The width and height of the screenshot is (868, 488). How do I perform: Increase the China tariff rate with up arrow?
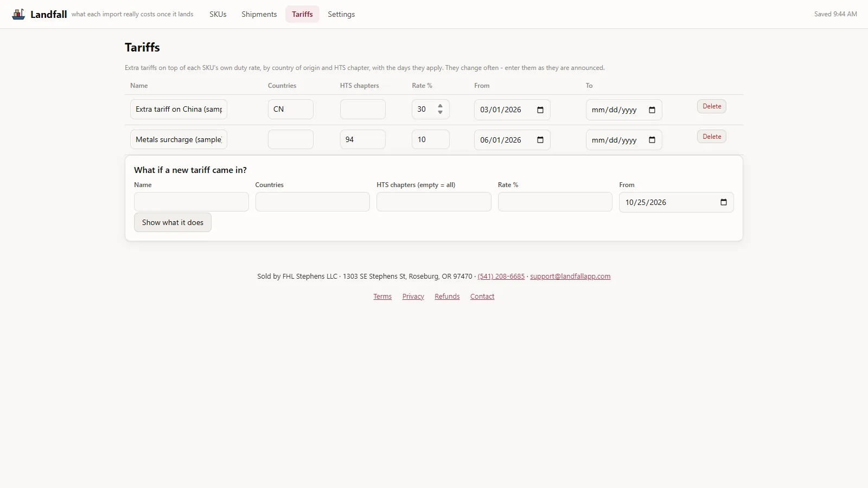440,106
